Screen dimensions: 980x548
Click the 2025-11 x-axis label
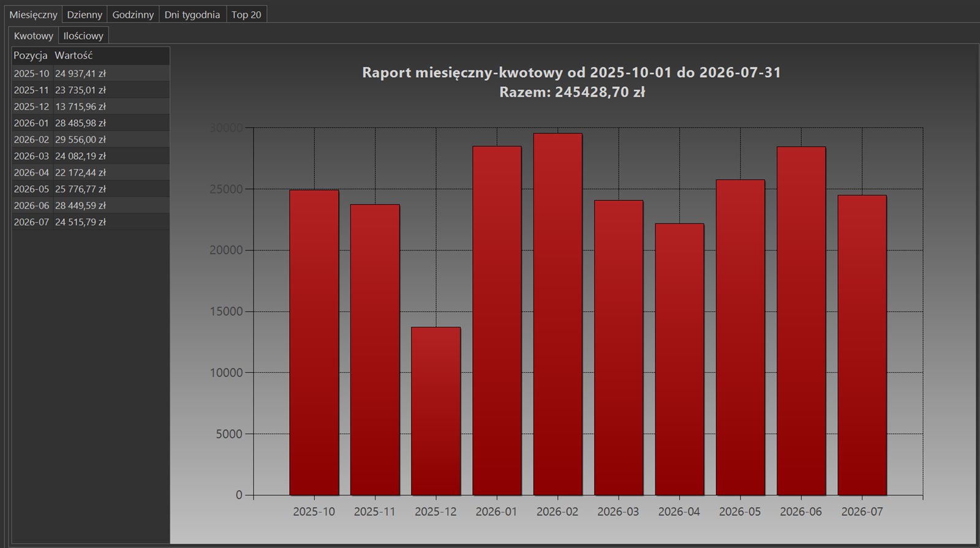pos(375,512)
